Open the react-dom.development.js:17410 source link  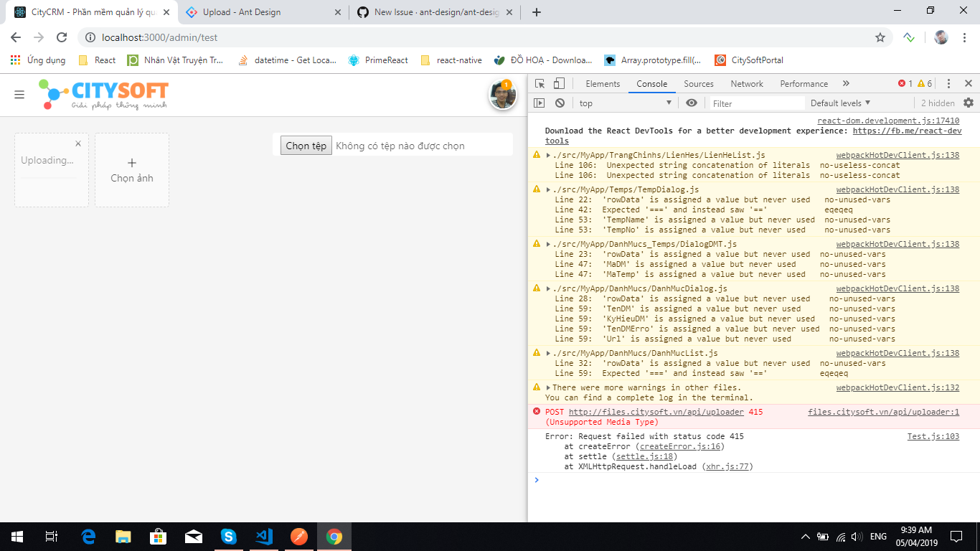tap(888, 121)
